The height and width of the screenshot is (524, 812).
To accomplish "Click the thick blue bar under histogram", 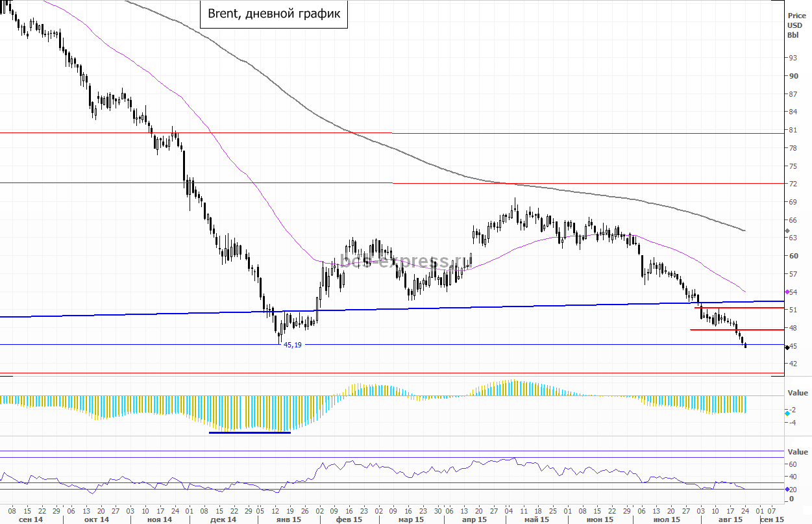I will [249, 432].
